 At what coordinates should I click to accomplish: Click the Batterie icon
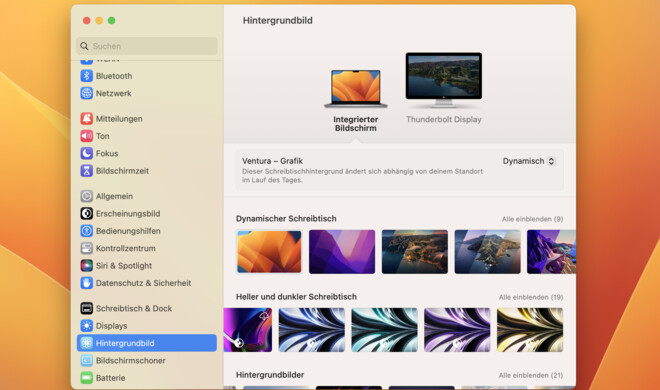click(x=86, y=378)
